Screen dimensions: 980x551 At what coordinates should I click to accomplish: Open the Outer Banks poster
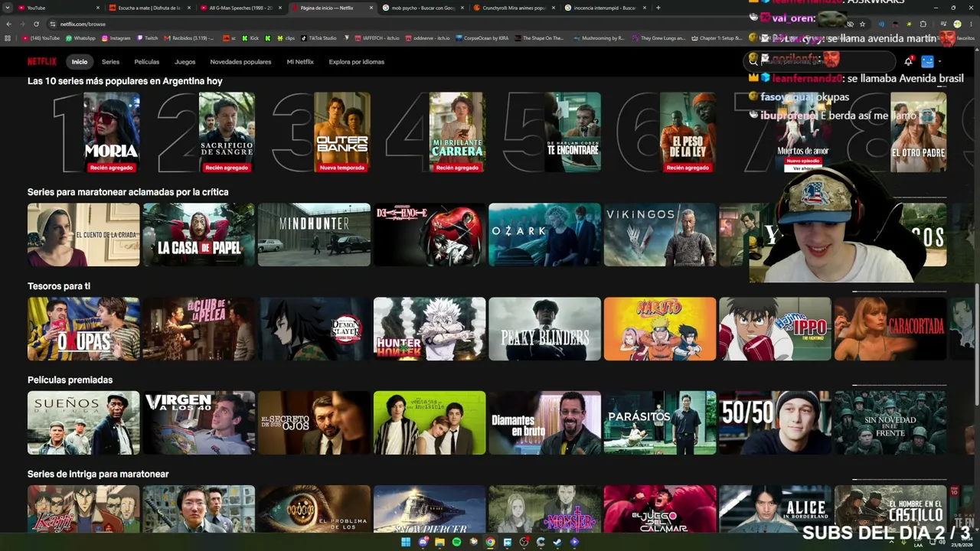click(342, 132)
